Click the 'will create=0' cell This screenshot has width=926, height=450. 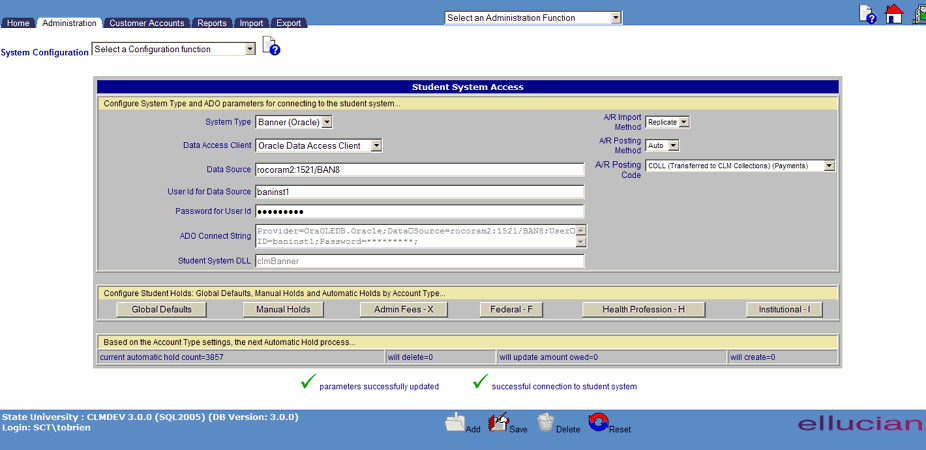point(782,357)
